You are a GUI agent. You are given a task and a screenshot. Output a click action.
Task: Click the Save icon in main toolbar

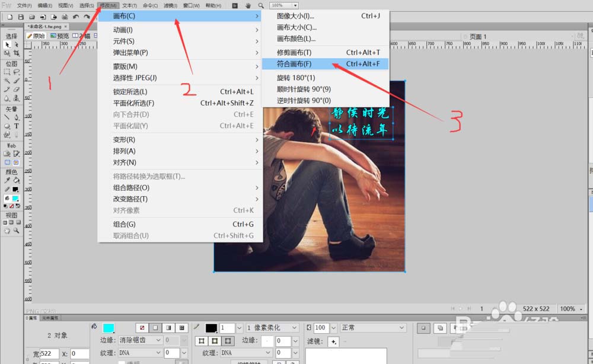click(21, 17)
